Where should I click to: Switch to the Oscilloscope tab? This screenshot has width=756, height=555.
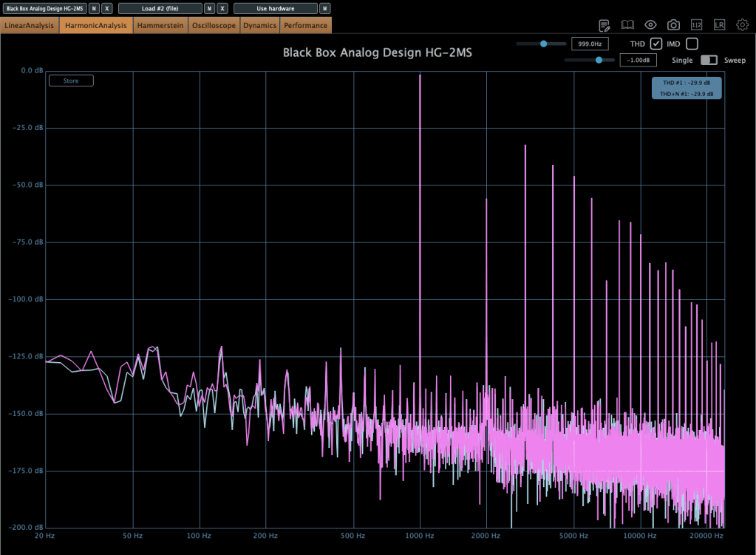(214, 25)
